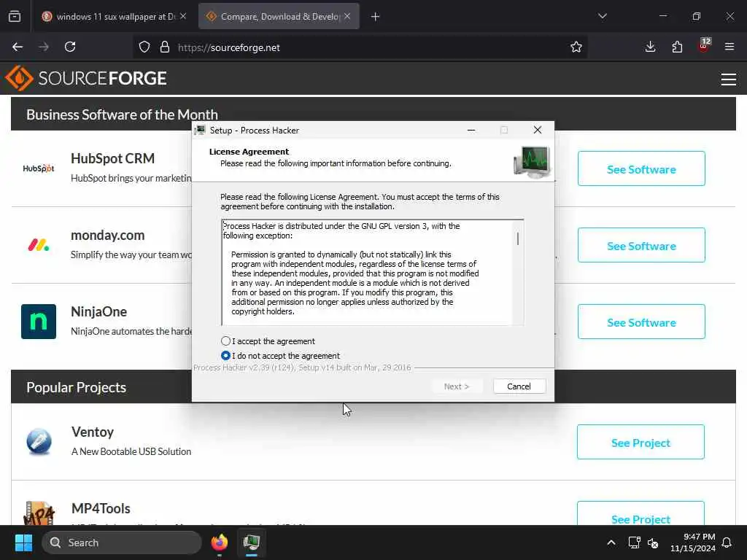Viewport: 747px width, 560px height.
Task: Click See Software for monday.com
Action: pos(641,245)
